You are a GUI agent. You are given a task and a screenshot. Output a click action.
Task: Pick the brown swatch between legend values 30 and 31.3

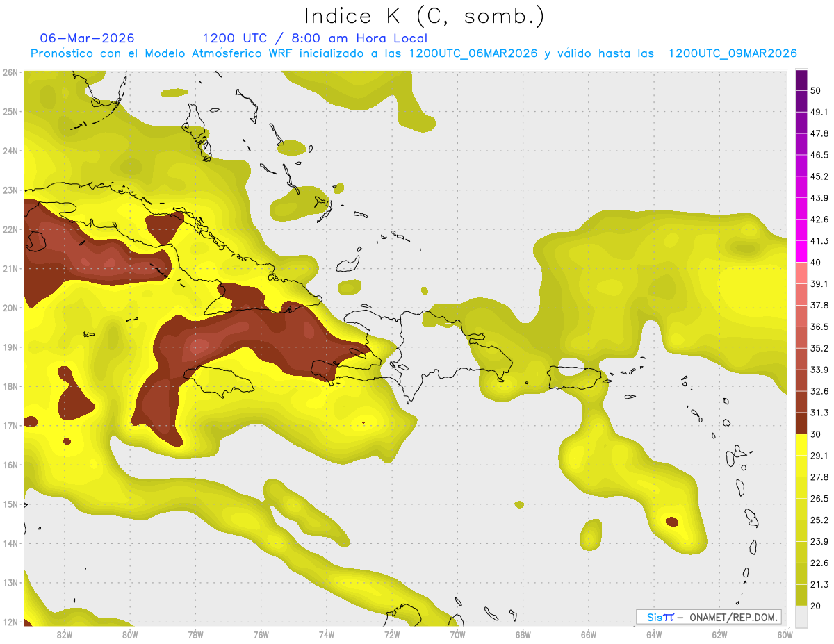point(801,423)
